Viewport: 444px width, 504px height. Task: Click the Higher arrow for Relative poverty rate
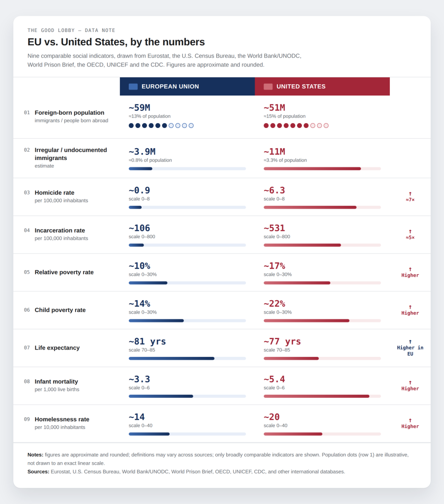coord(410,272)
